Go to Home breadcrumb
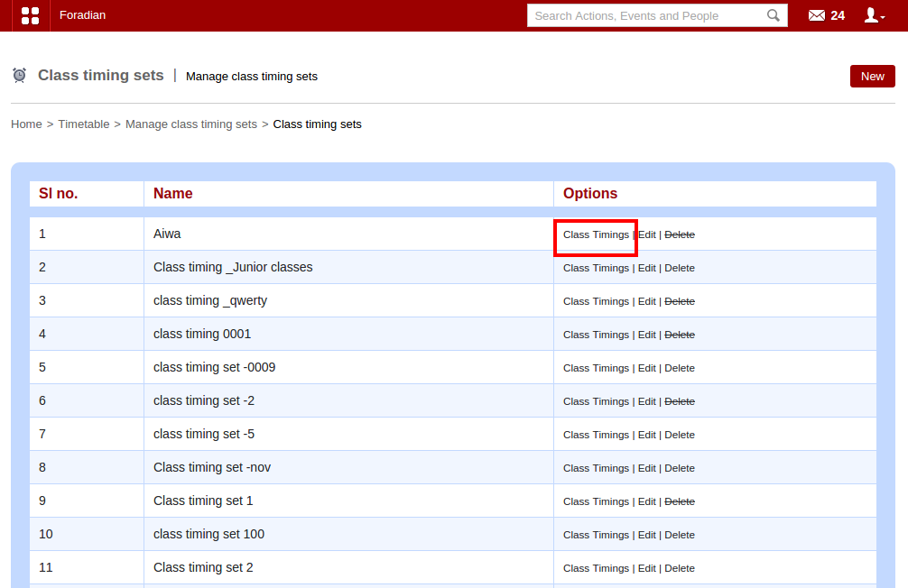The image size is (908, 588). pyautogui.click(x=26, y=124)
